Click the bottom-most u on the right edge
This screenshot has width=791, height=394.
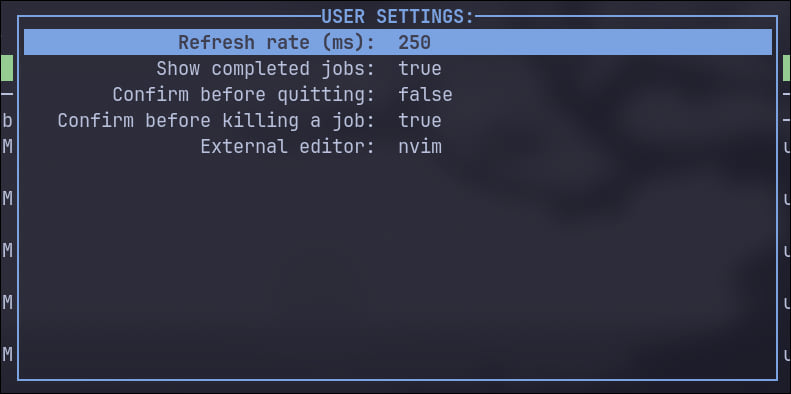point(787,356)
